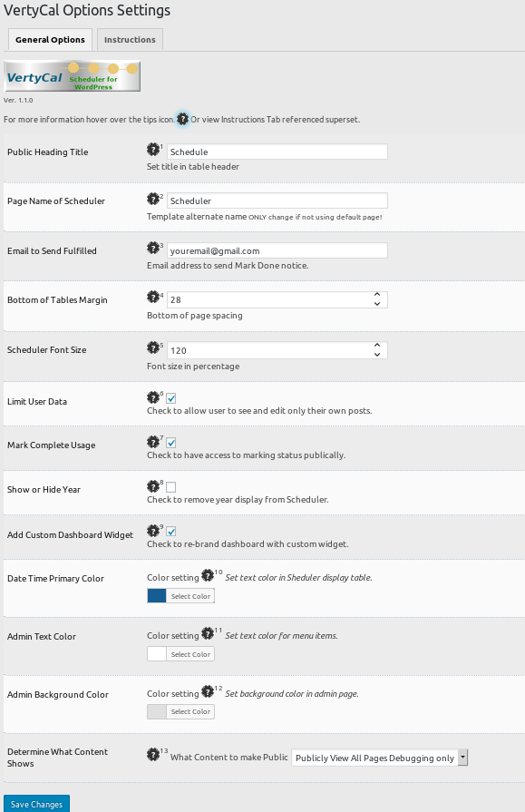Image resolution: width=525 pixels, height=812 pixels.
Task: Decrease Scheduler Font Size with down arrow
Action: pyautogui.click(x=377, y=355)
